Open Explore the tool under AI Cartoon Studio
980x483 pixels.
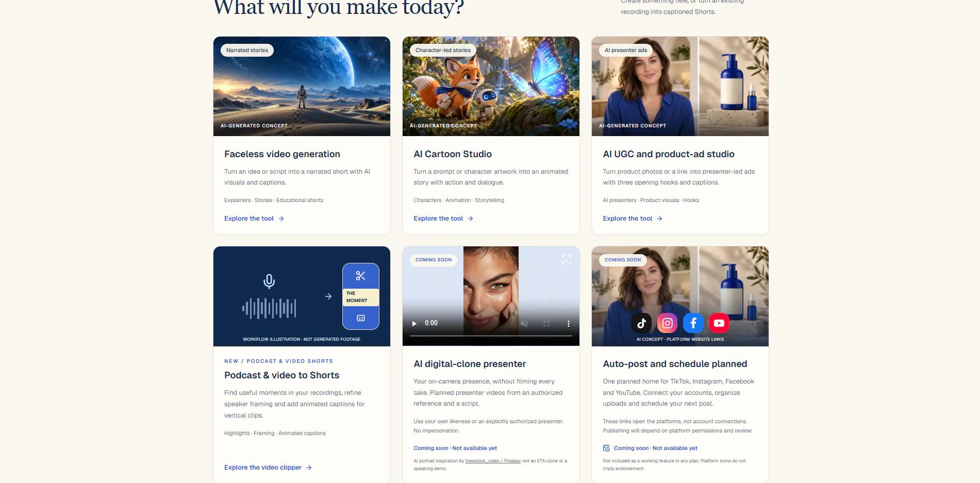pyautogui.click(x=443, y=219)
